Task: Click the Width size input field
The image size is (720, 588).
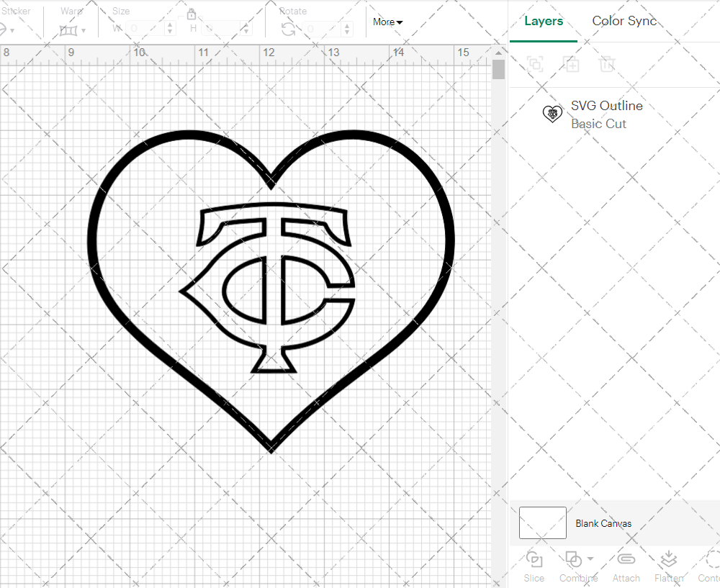Action: coord(145,29)
